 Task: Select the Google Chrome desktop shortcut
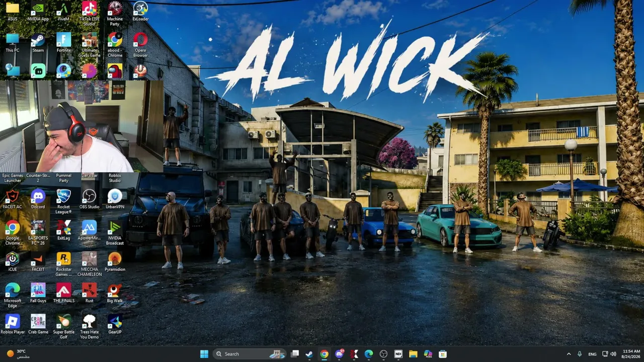coord(13,233)
